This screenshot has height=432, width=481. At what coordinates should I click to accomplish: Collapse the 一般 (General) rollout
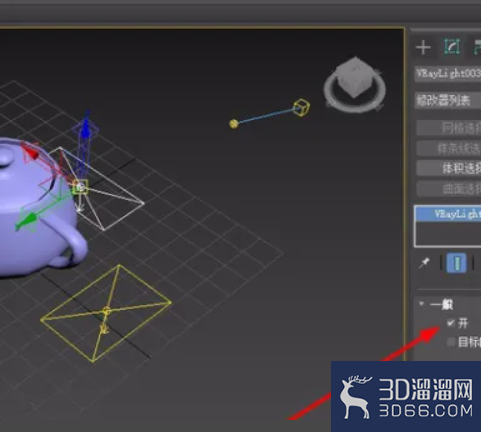422,304
